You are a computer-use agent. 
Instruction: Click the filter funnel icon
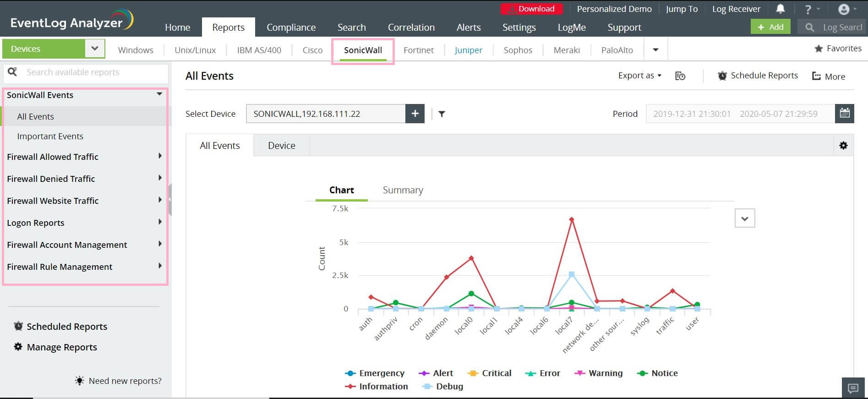click(442, 114)
